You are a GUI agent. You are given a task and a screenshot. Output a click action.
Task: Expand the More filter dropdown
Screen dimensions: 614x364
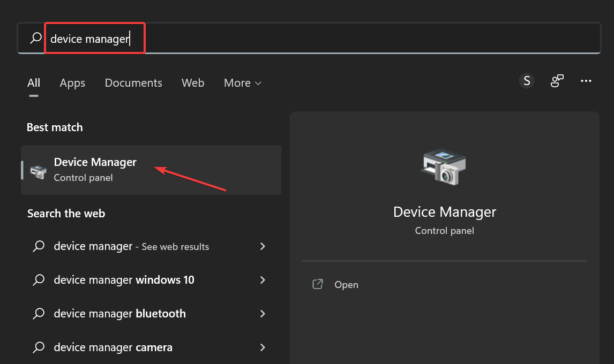(242, 83)
